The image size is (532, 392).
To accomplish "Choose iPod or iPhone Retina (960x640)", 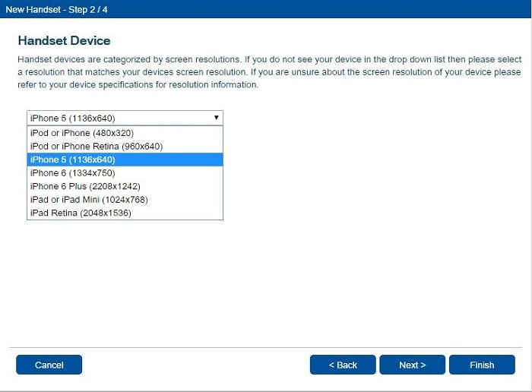I will (x=125, y=146).
